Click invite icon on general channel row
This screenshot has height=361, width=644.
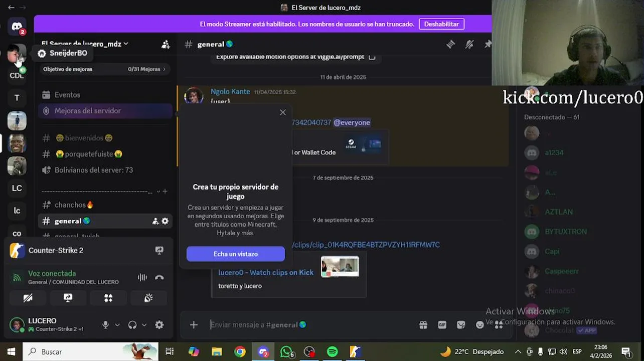[x=155, y=221]
